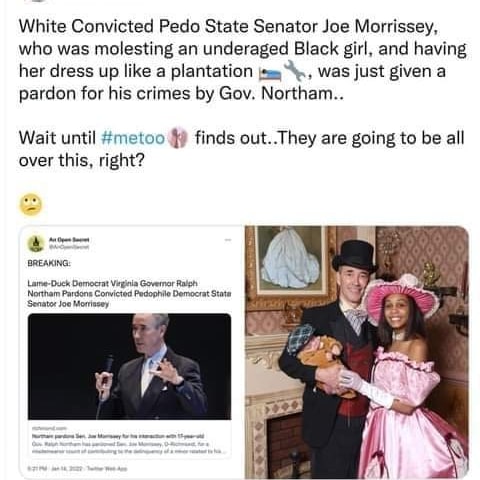Screen dimensions: 480x480
Task: Click the 'Wait until' sentence in tweet
Action: 241,149
